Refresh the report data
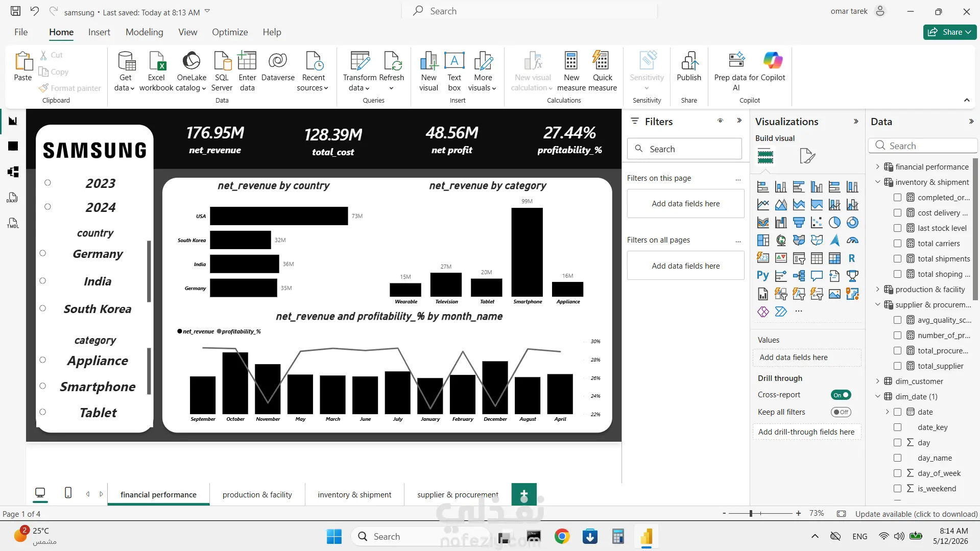 point(392,71)
